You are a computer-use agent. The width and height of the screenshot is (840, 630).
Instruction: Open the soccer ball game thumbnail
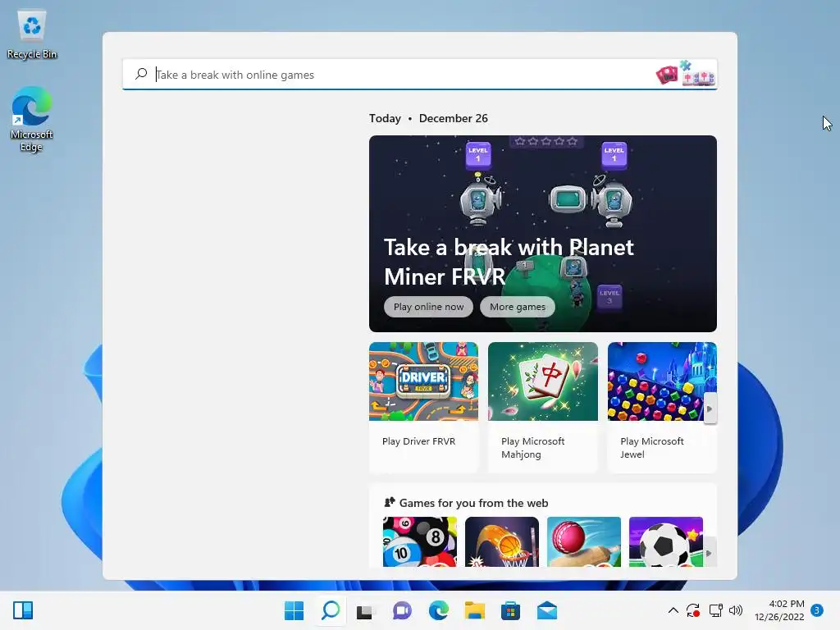666,541
